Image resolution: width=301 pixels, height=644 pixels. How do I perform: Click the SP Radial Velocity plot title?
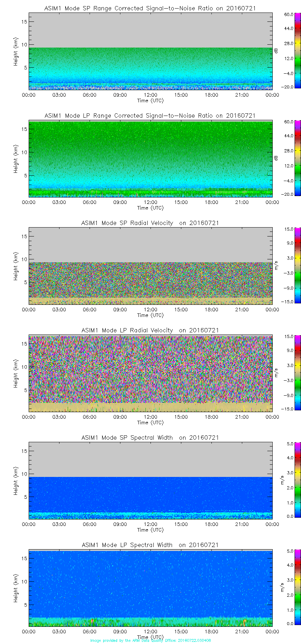150,223
